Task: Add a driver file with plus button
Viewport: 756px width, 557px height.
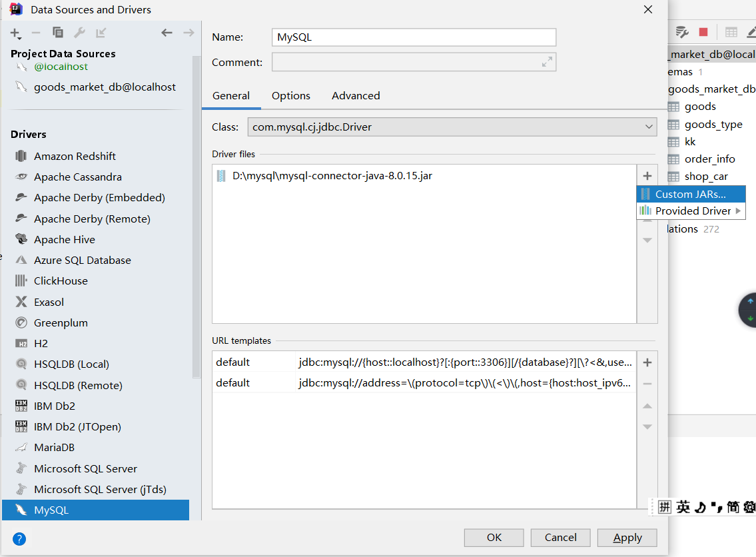Action: pyautogui.click(x=647, y=176)
